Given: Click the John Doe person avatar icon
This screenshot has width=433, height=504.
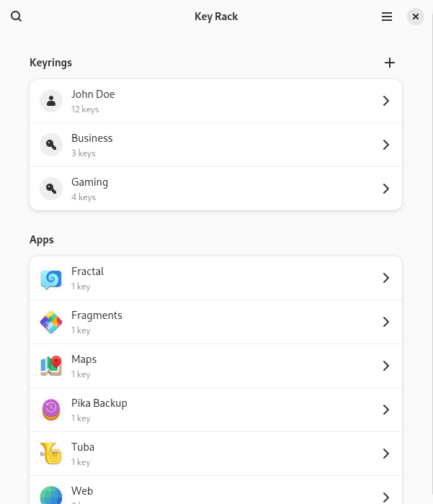Looking at the screenshot, I should tap(51, 101).
